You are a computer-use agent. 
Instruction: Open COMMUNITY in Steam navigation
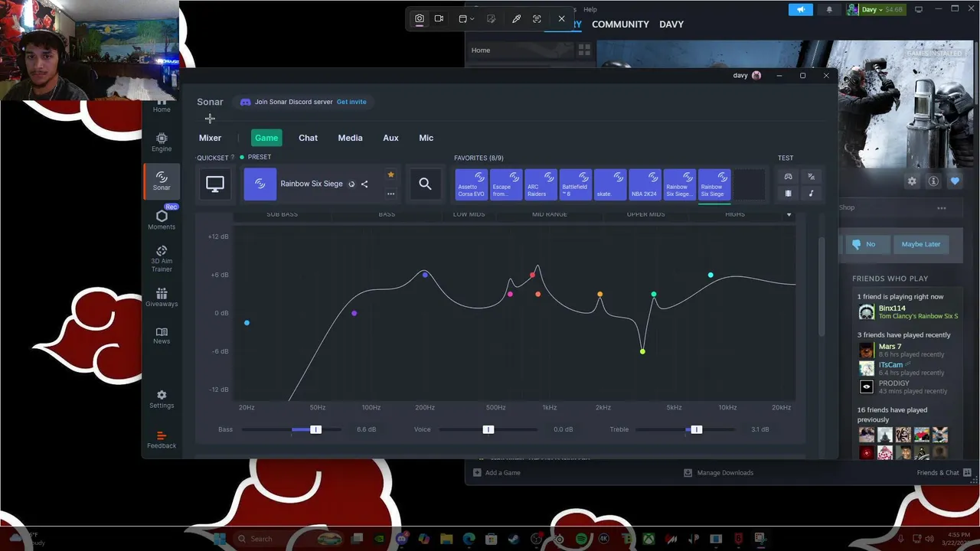coord(620,24)
